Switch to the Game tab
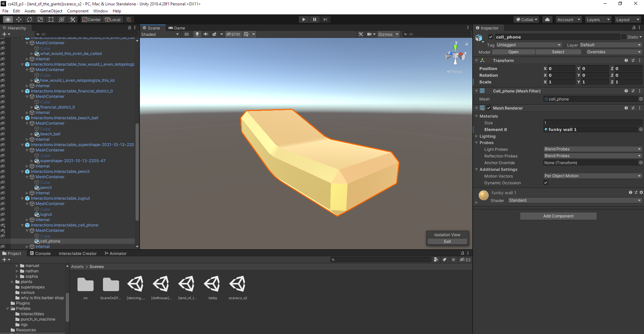Screen dimensions: 644x334 coord(177,28)
